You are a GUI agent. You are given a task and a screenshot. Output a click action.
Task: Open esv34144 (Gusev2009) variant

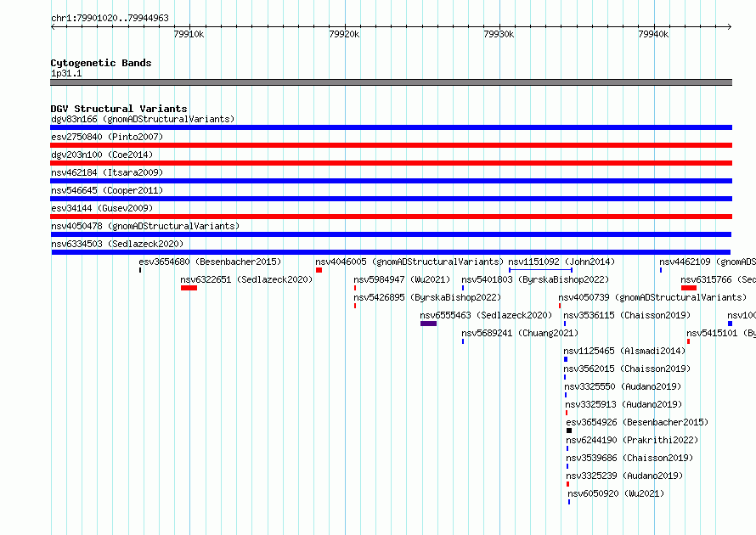click(102, 208)
